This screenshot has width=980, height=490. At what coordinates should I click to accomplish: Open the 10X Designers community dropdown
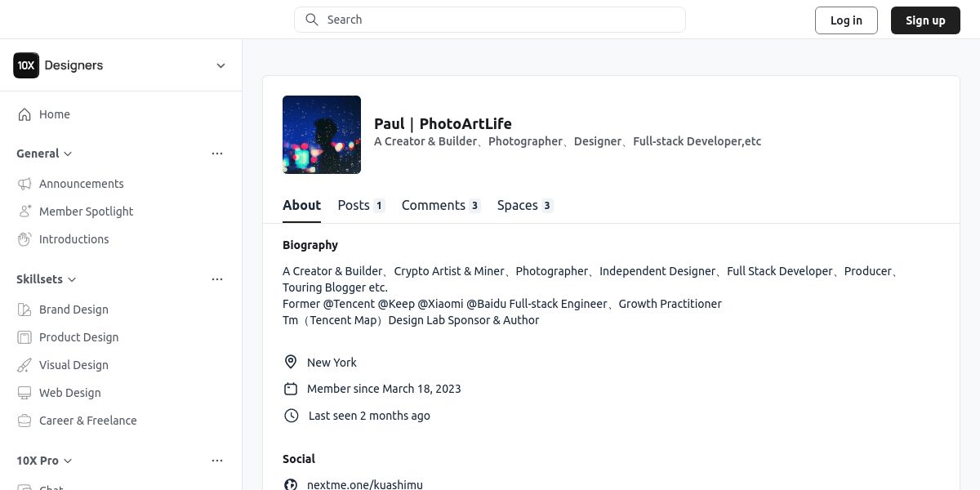pyautogui.click(x=220, y=65)
